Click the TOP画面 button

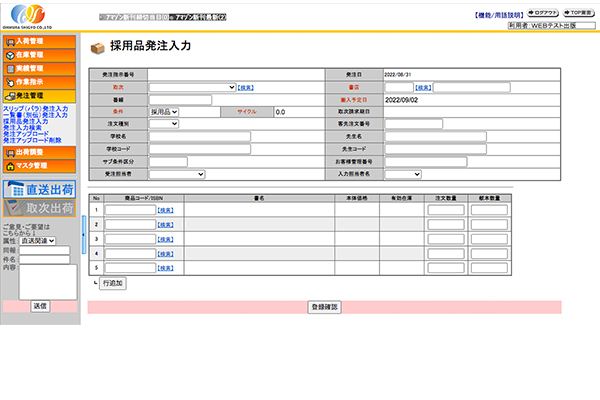579,12
